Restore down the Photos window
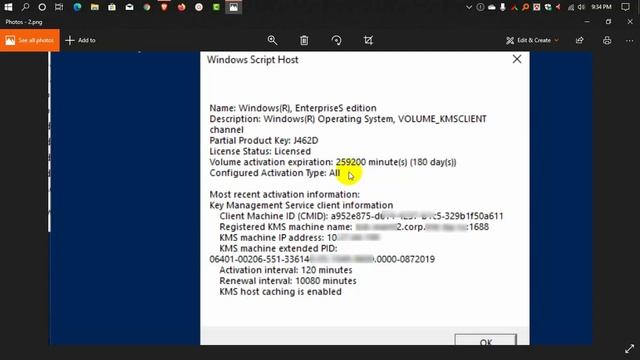The height and width of the screenshot is (360, 640). (x=608, y=22)
